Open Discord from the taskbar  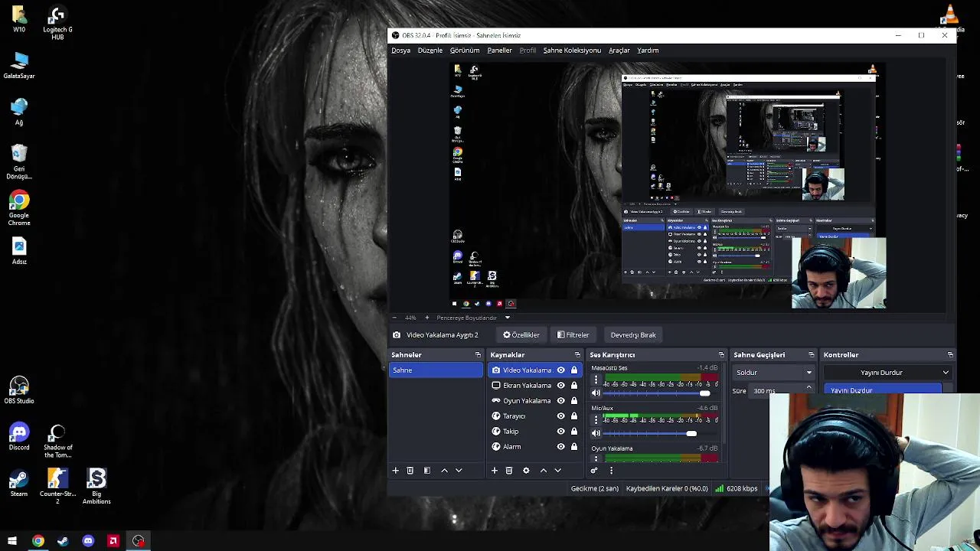click(88, 541)
